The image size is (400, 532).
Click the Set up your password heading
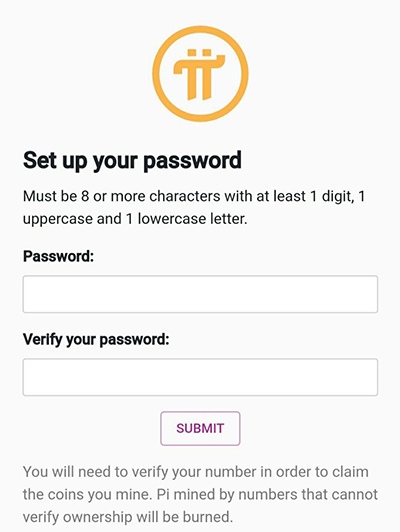tap(132, 160)
